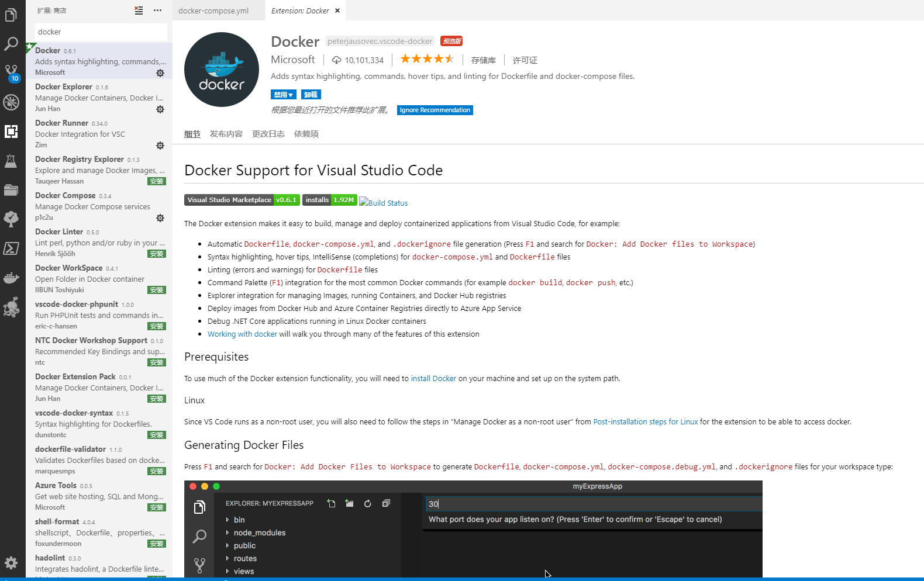Open gear menu for Docker Runner extension

coord(160,146)
